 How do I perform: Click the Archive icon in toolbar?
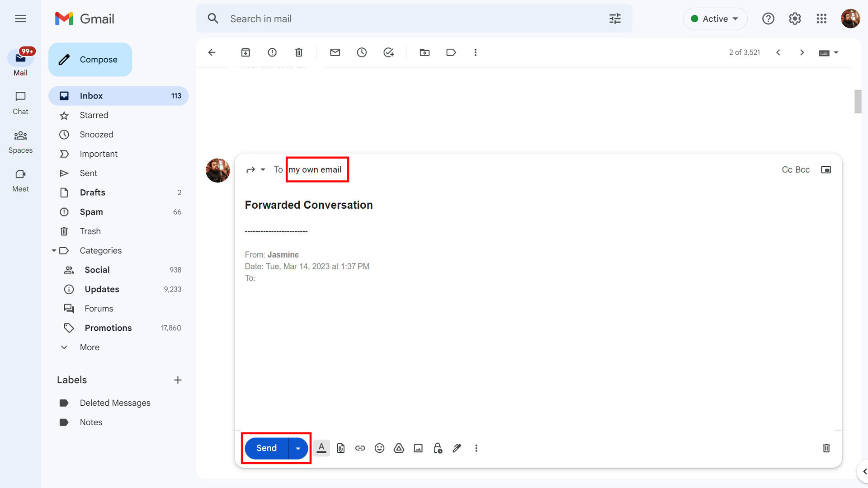245,52
